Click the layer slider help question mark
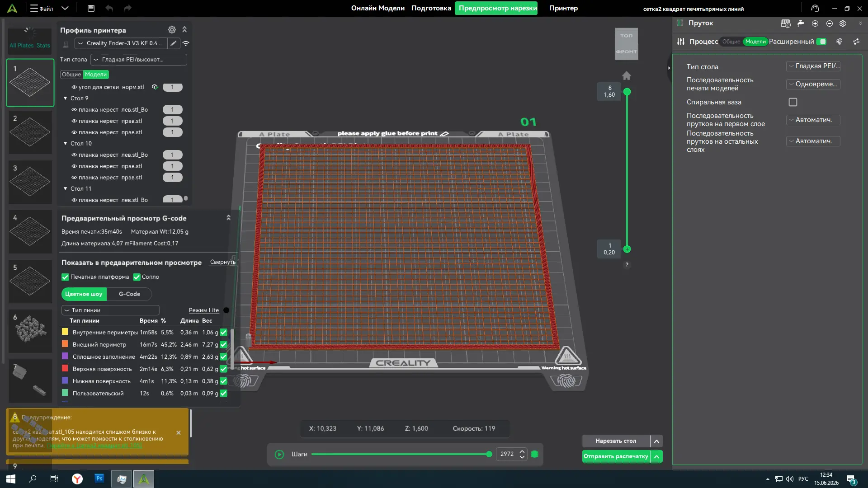 (627, 265)
